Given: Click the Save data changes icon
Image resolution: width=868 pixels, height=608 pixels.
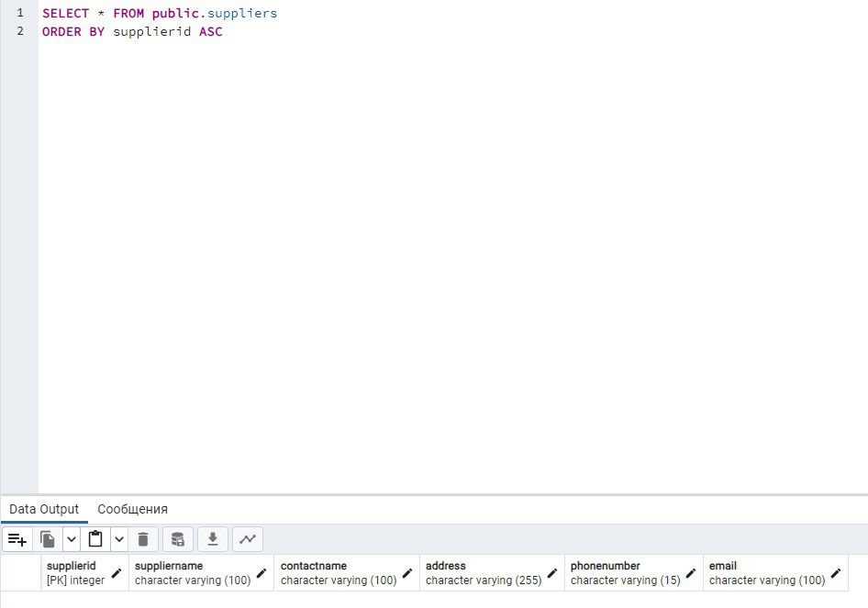Looking at the screenshot, I should 178,539.
